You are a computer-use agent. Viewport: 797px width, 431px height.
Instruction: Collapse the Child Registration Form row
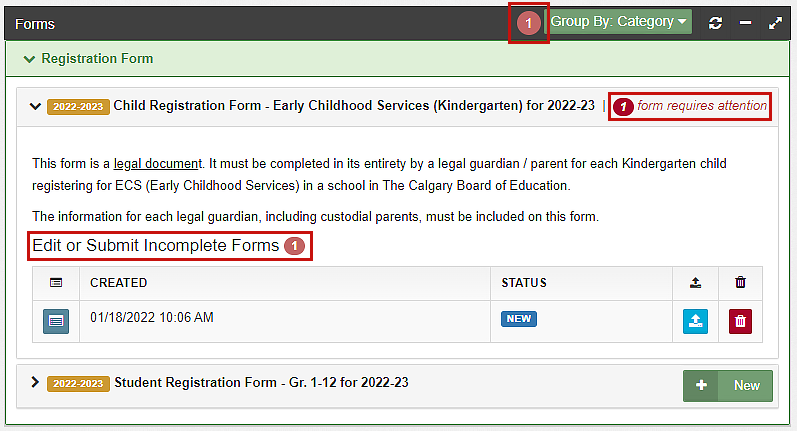pos(36,105)
